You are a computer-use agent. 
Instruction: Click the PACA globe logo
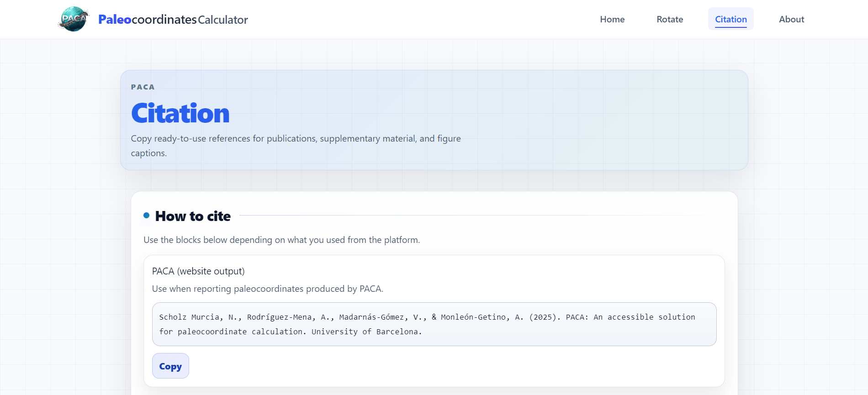click(x=74, y=19)
